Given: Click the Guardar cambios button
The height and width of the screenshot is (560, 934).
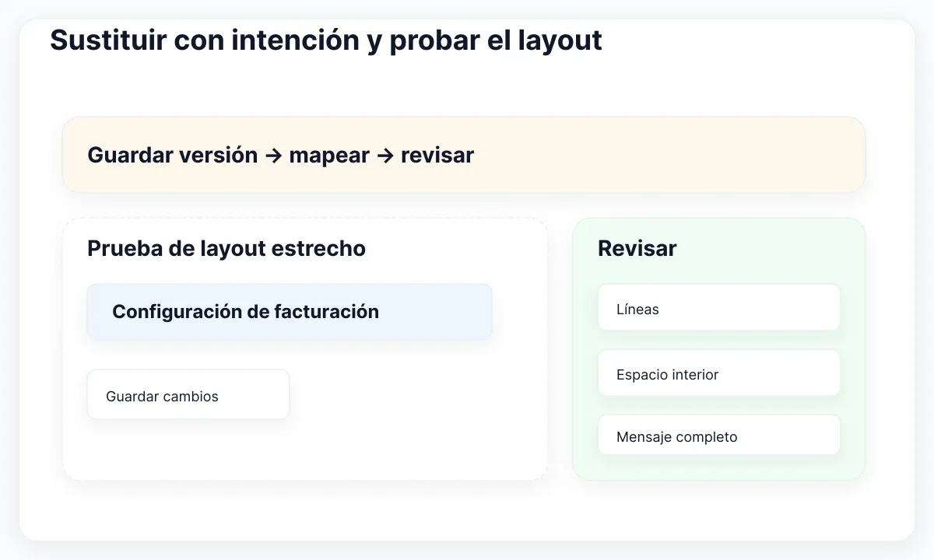Looking at the screenshot, I should pos(188,394).
